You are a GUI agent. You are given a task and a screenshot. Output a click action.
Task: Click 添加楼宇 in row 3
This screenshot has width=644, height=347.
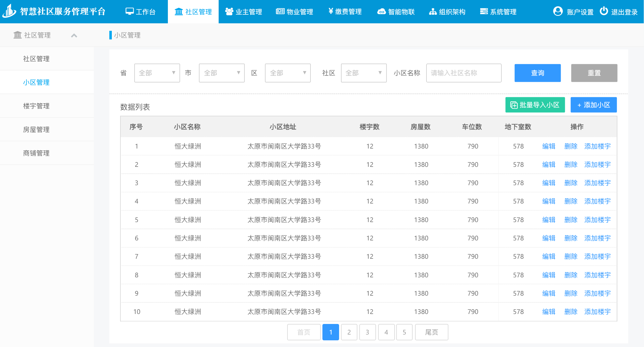tap(597, 183)
